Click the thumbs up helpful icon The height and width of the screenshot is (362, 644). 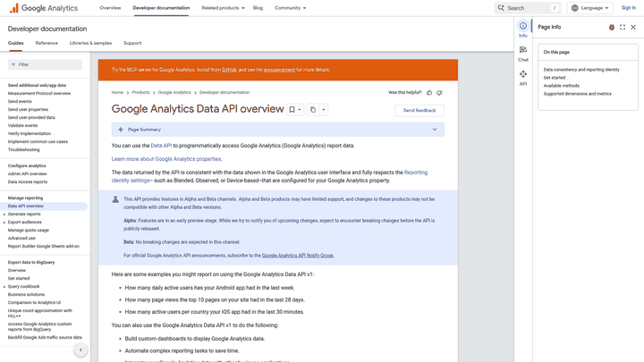coord(429,93)
